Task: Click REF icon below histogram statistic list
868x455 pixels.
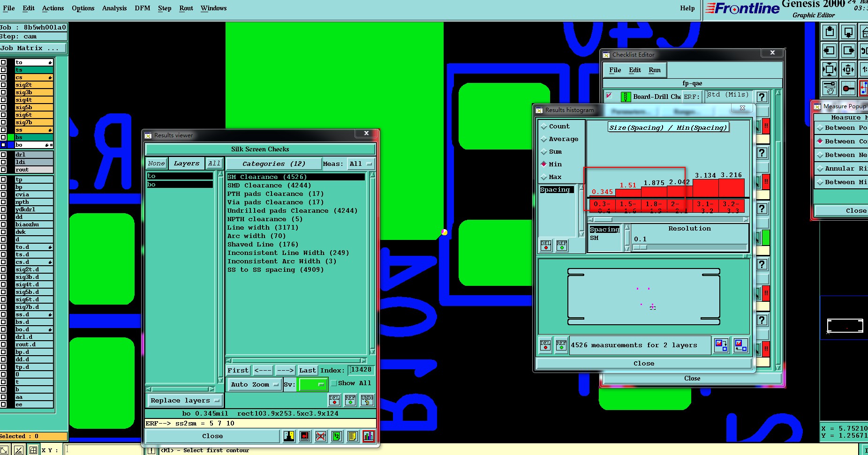Action: [561, 246]
